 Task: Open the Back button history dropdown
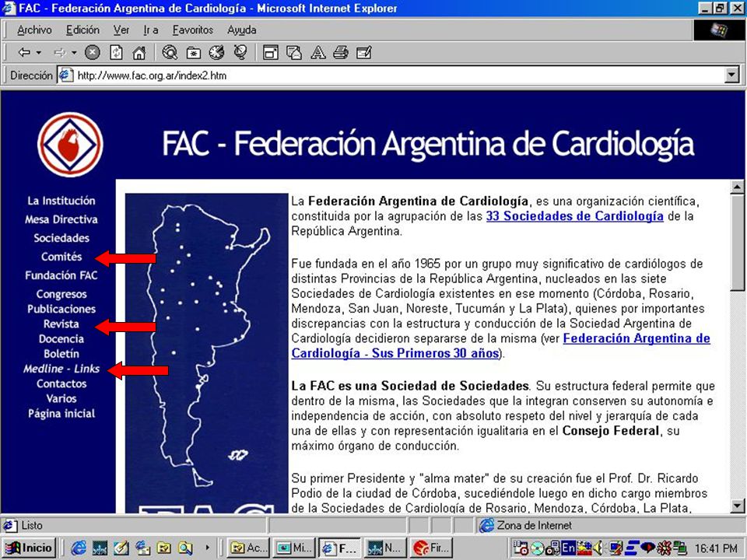39,52
